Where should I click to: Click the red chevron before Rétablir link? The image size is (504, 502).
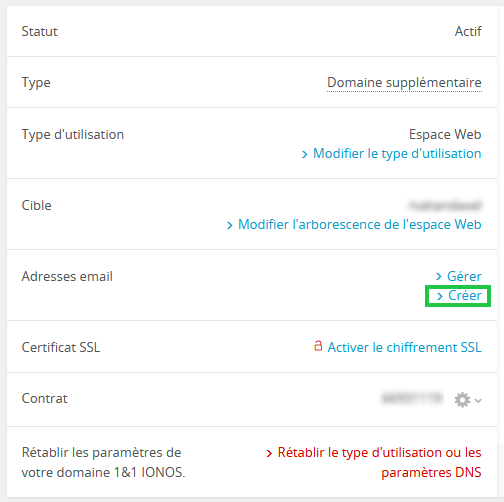tap(269, 453)
